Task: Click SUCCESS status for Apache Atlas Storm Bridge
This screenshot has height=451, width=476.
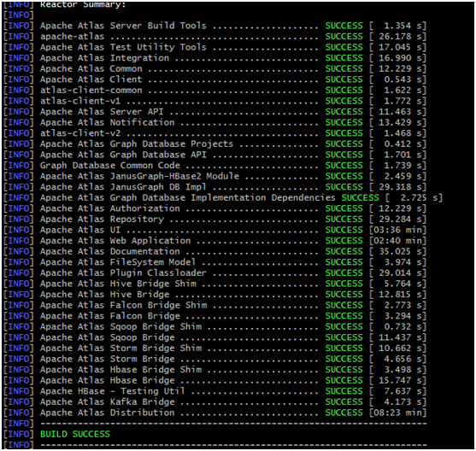Action: [x=344, y=359]
